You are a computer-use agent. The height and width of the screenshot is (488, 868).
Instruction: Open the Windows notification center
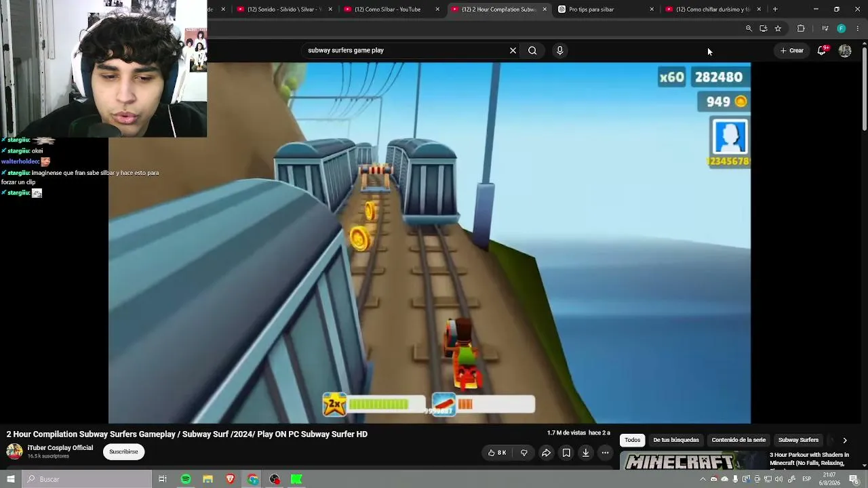[x=854, y=479]
